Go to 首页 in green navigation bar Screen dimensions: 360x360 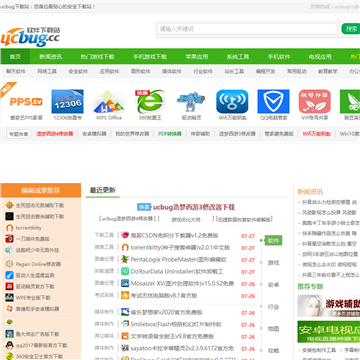[x=15, y=57]
